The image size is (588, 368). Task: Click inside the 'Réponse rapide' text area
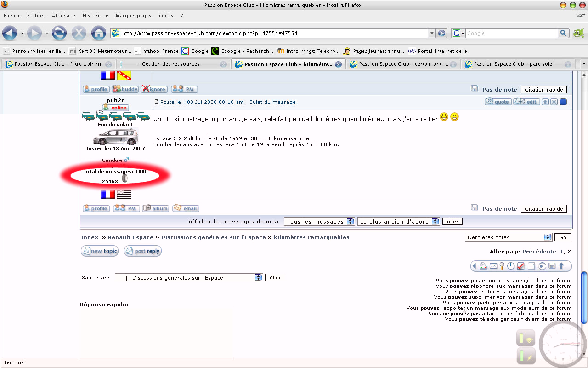pyautogui.click(x=156, y=332)
